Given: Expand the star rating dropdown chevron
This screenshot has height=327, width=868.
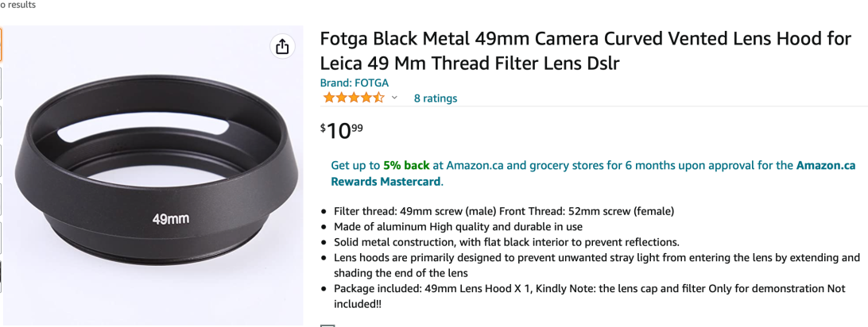Looking at the screenshot, I should 394,98.
